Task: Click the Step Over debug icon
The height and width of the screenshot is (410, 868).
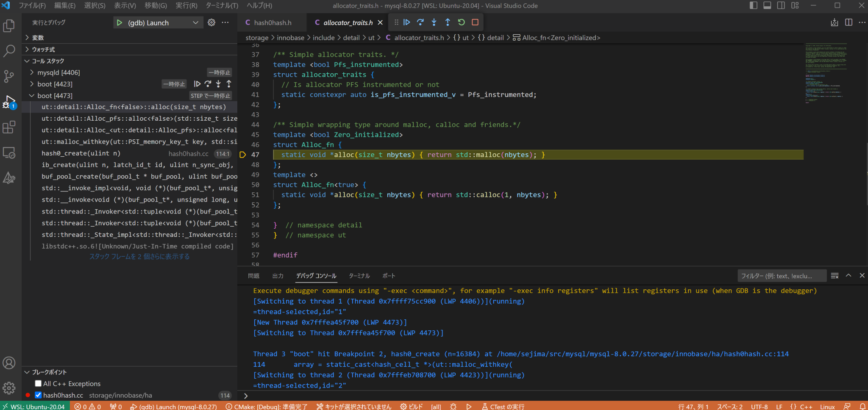Action: (x=420, y=22)
